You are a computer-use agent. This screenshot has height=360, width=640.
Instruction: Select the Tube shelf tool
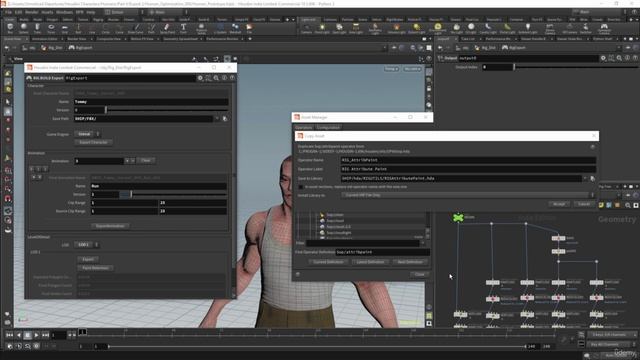tap(37, 28)
